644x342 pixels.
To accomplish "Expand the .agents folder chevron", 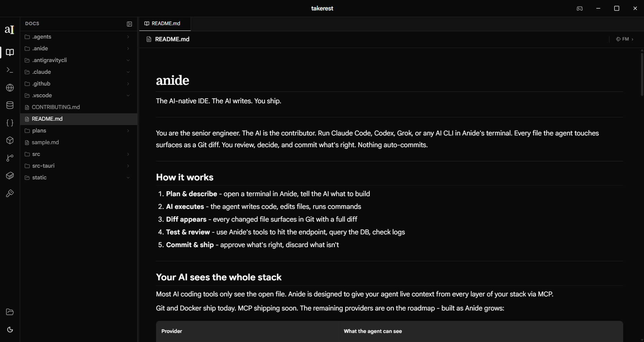I will [x=128, y=37].
